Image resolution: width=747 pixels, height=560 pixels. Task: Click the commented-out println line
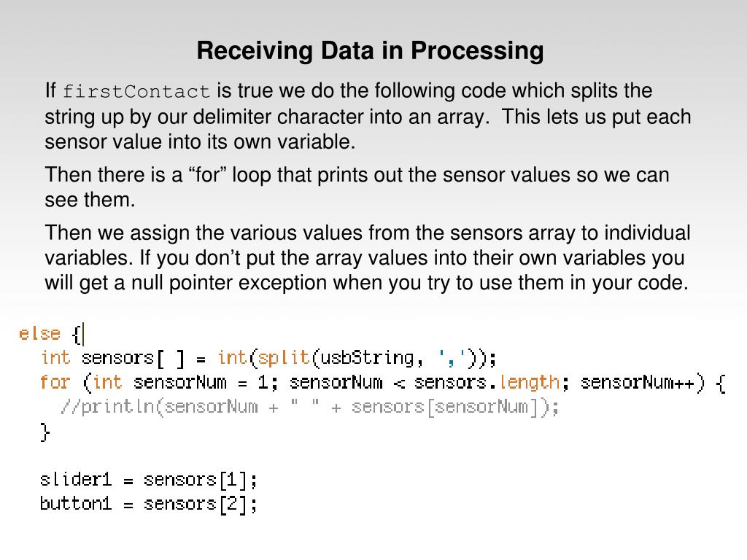pyautogui.click(x=309, y=407)
